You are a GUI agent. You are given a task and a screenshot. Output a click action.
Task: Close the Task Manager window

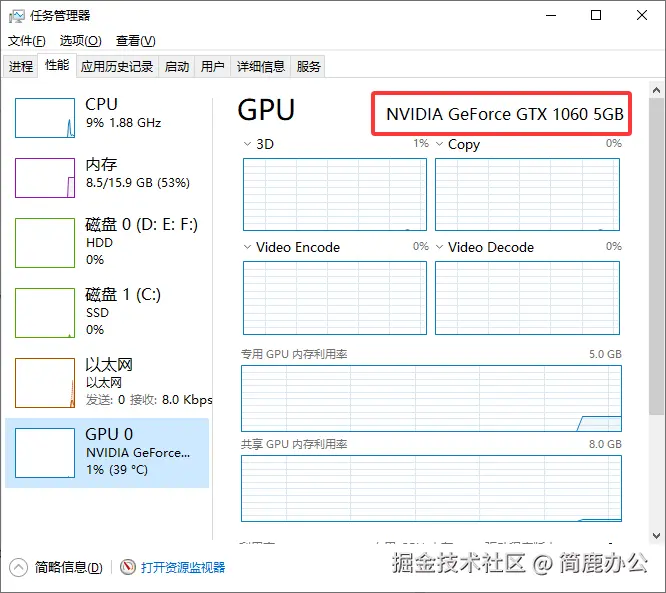[642, 15]
